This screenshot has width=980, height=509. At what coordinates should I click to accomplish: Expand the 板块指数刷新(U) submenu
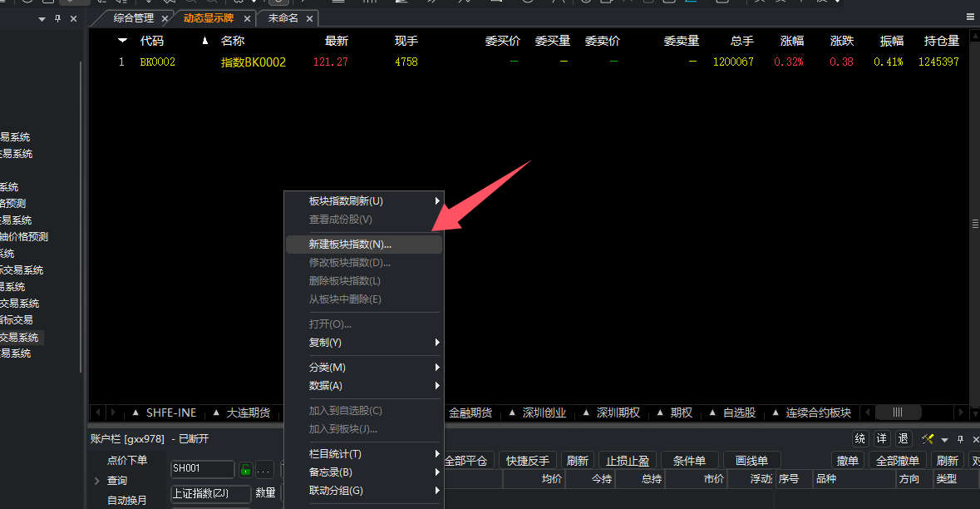(x=437, y=200)
